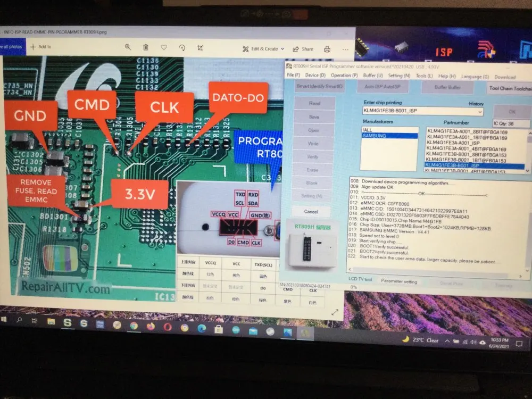
Task: Click the Setting (N) side button
Action: [x=311, y=196]
